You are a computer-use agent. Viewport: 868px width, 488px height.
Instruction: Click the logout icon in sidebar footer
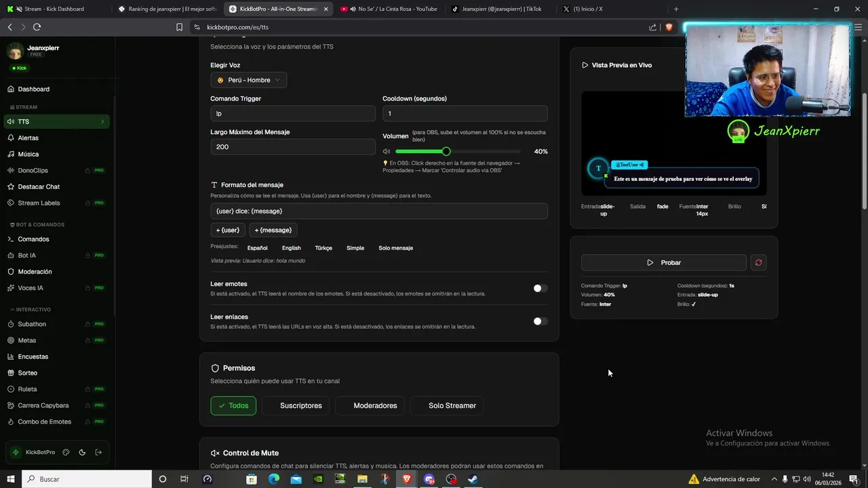98,452
